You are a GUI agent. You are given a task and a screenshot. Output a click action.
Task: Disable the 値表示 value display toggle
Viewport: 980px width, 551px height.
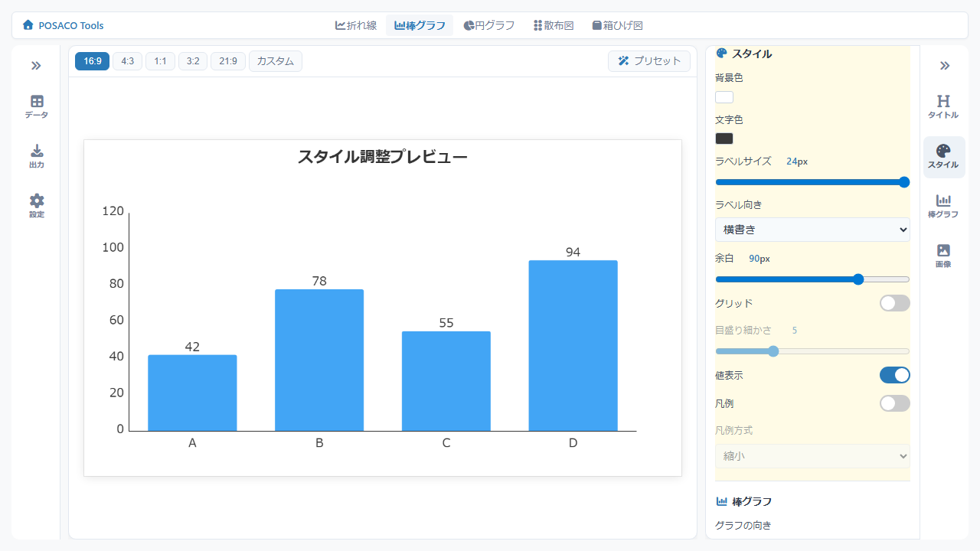[x=894, y=375]
